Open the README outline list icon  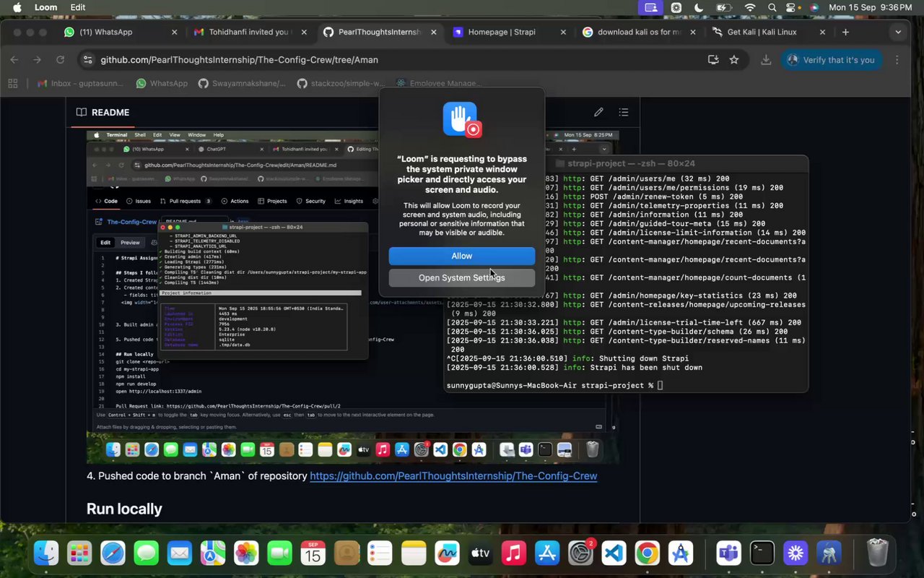(x=624, y=112)
